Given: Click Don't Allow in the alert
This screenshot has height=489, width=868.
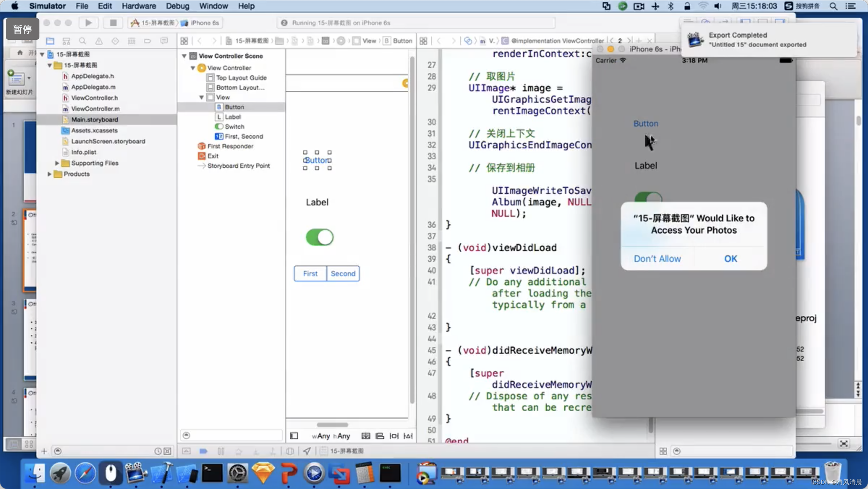Looking at the screenshot, I should click(657, 259).
